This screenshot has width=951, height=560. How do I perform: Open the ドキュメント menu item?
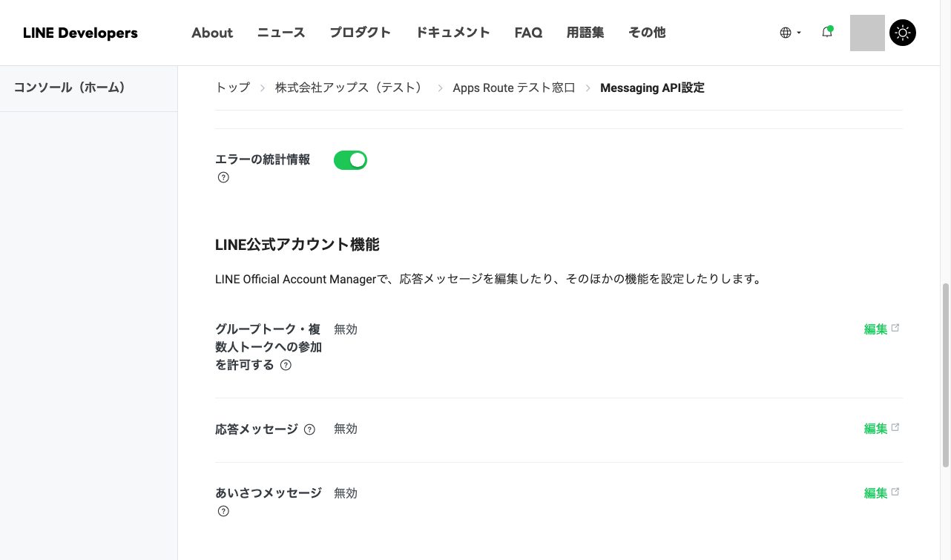[453, 33]
